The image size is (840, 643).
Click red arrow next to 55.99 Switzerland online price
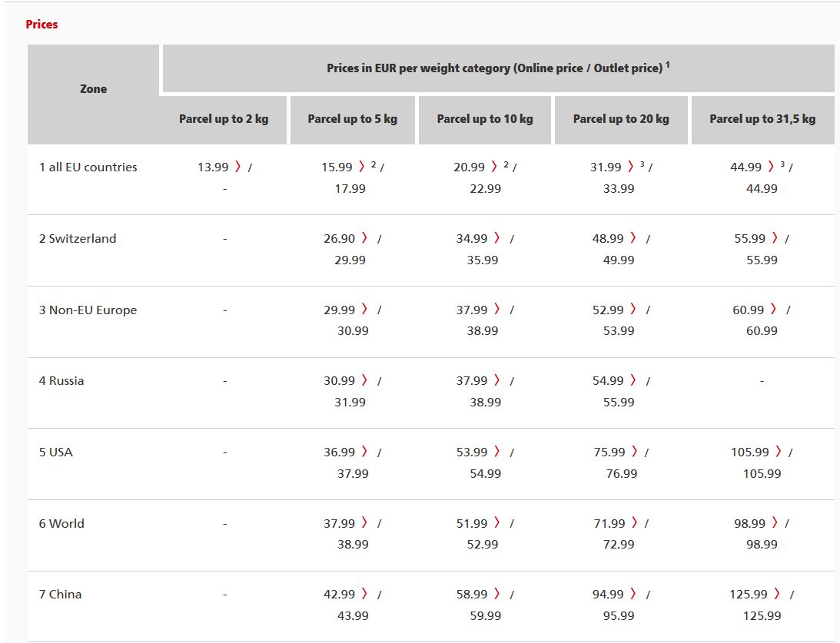775,237
